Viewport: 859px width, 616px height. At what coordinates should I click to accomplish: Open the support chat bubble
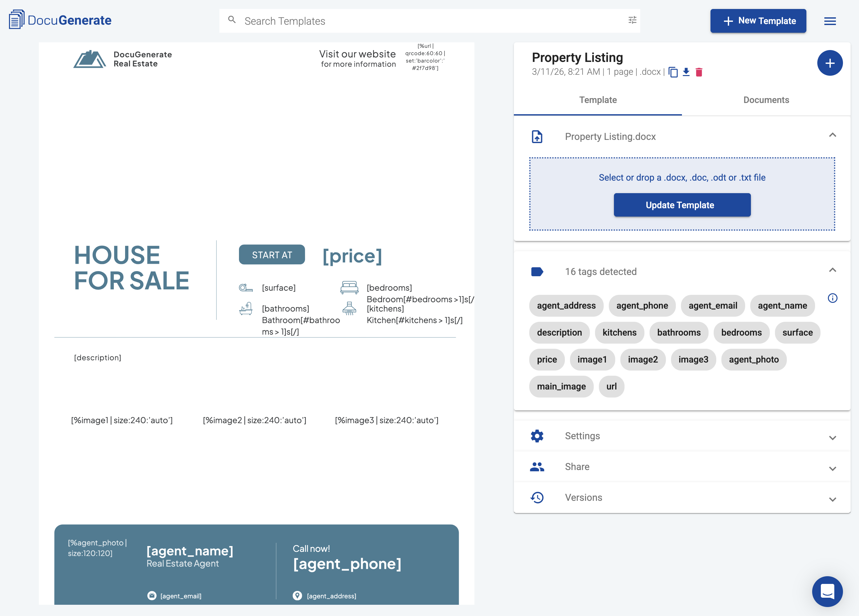[828, 591]
